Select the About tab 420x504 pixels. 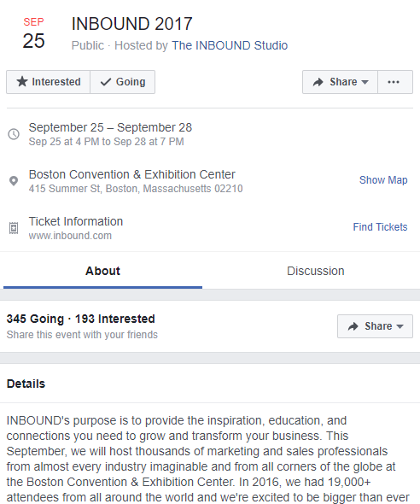pyautogui.click(x=102, y=271)
